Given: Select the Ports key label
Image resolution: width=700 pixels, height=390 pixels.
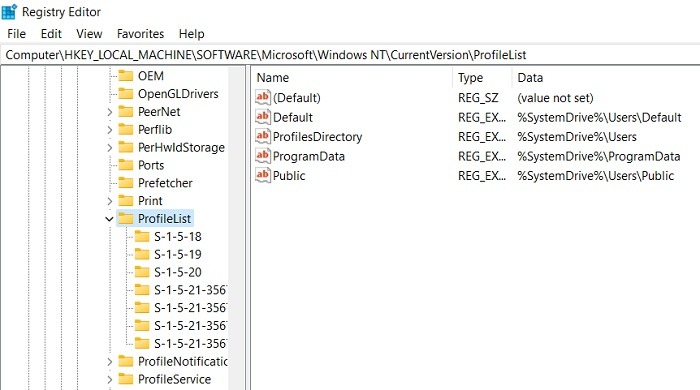Looking at the screenshot, I should (151, 165).
